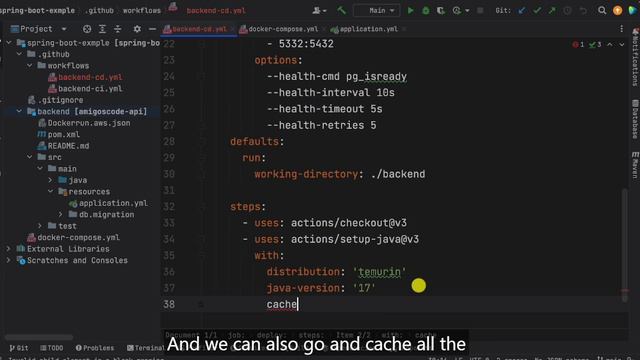This screenshot has width=640, height=360.
Task: Expand the db.migration folder
Action: [60, 214]
